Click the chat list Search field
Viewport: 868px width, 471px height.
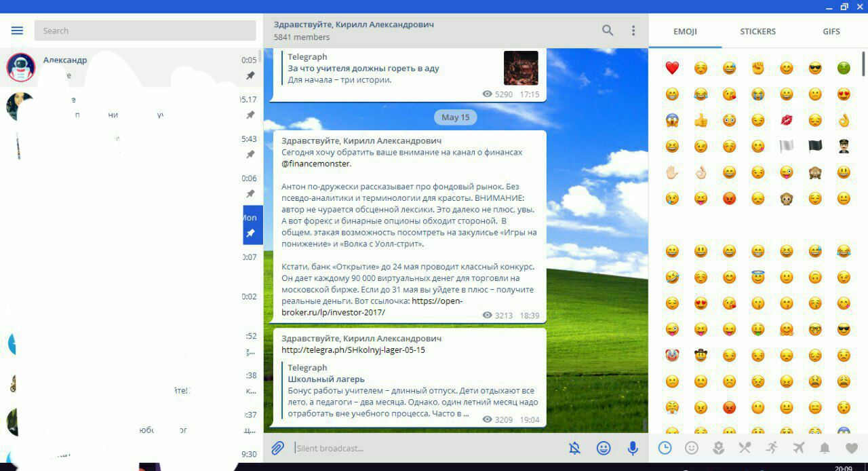[x=145, y=31]
